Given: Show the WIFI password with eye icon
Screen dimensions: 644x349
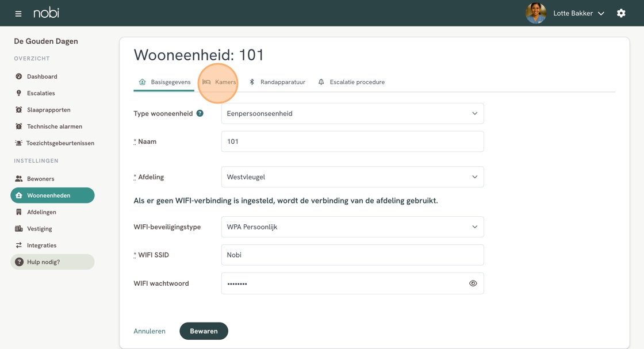Looking at the screenshot, I should [x=473, y=283].
